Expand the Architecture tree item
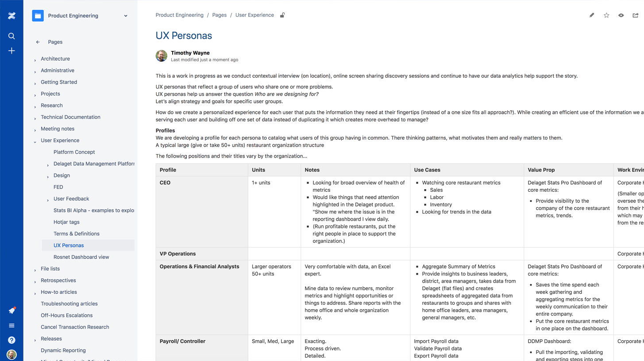Image resolution: width=644 pixels, height=361 pixels. coord(35,59)
